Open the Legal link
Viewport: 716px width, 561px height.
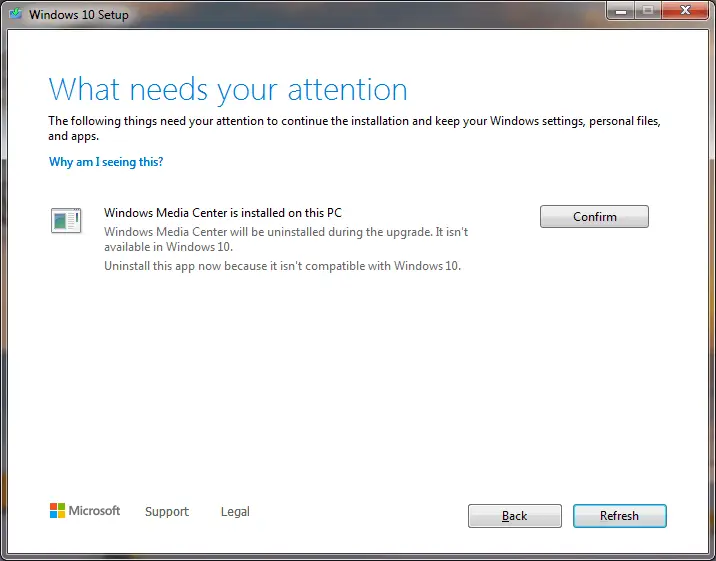click(235, 512)
